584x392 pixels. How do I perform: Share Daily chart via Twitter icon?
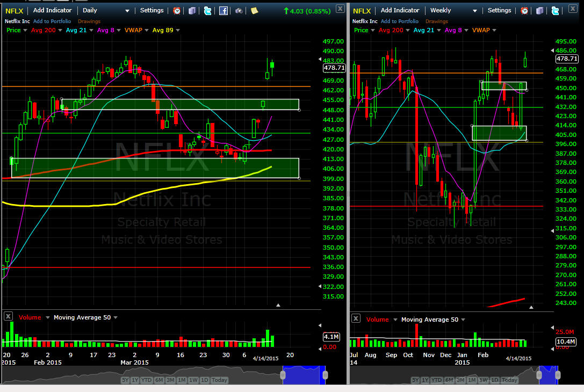pyautogui.click(x=208, y=11)
